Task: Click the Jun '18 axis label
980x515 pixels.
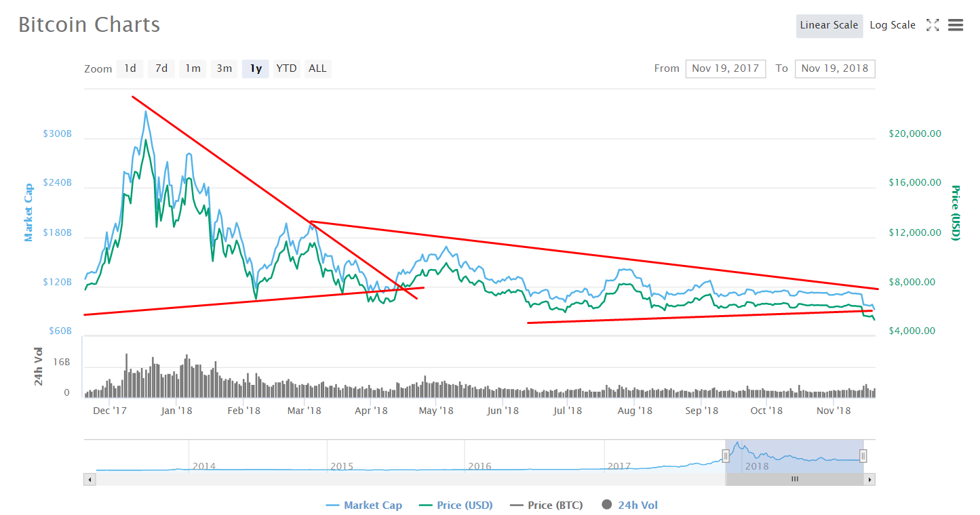Action: click(503, 411)
